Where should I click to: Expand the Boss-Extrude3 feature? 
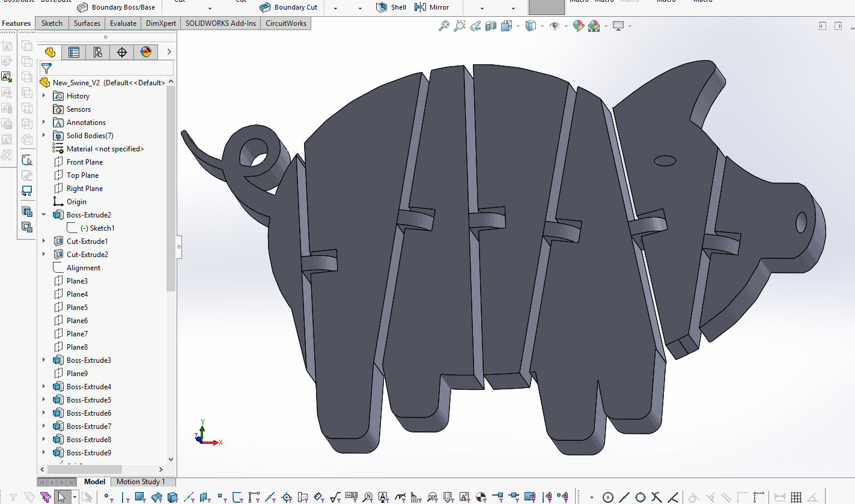point(44,360)
